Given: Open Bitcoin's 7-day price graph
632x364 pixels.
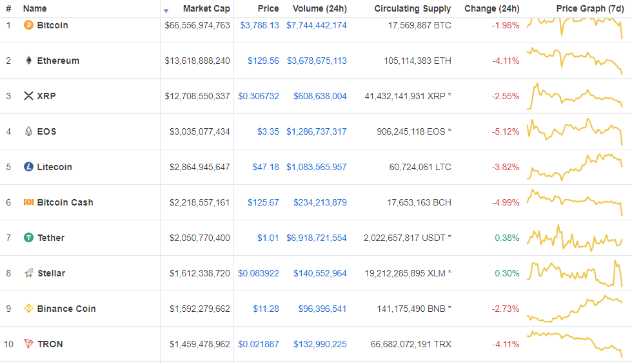Looking at the screenshot, I should (x=575, y=27).
